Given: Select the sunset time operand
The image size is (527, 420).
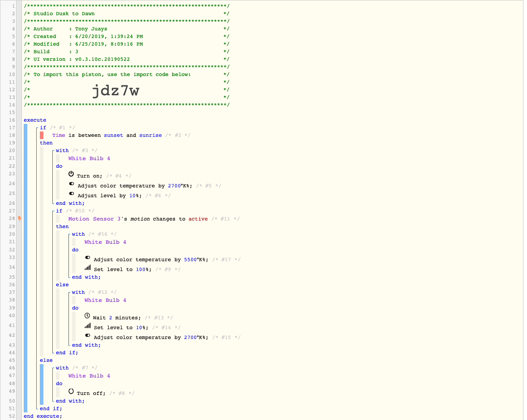Looking at the screenshot, I should (113, 136).
